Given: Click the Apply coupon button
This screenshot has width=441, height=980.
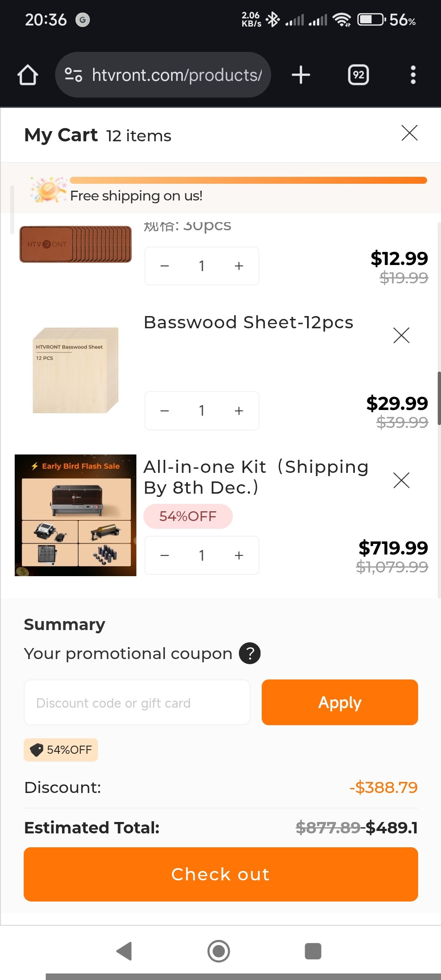Looking at the screenshot, I should [x=340, y=702].
